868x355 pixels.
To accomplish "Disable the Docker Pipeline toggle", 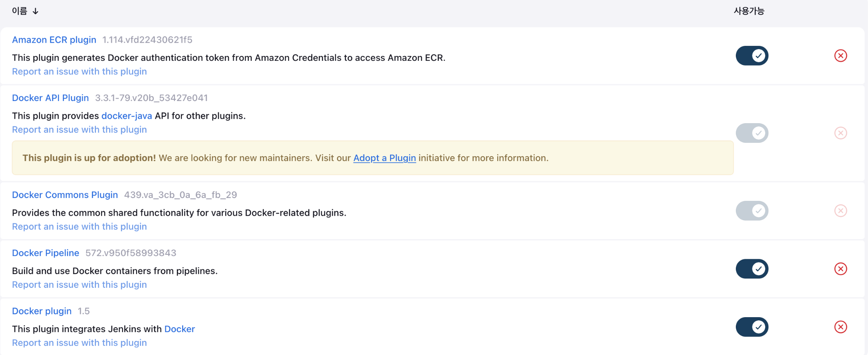I will [752, 269].
